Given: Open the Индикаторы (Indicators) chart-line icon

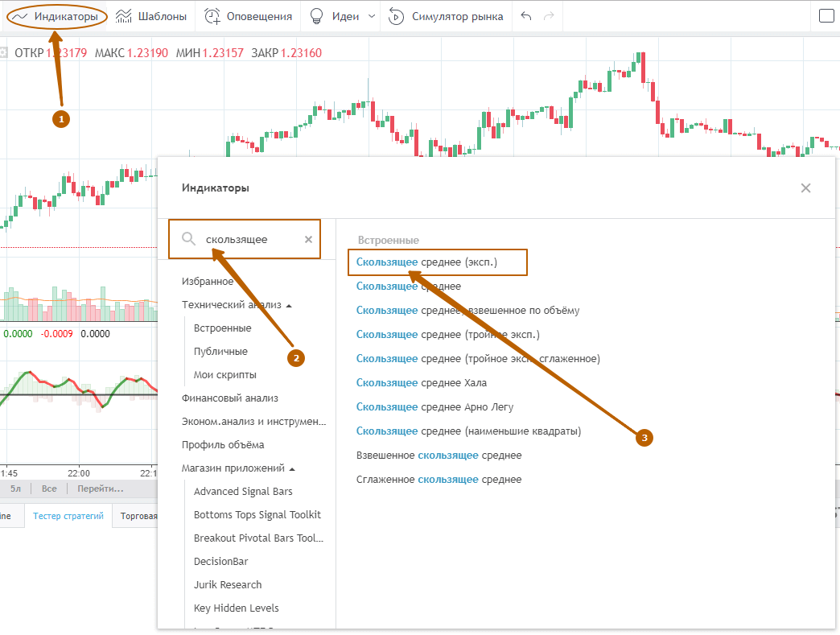Looking at the screenshot, I should click(19, 15).
